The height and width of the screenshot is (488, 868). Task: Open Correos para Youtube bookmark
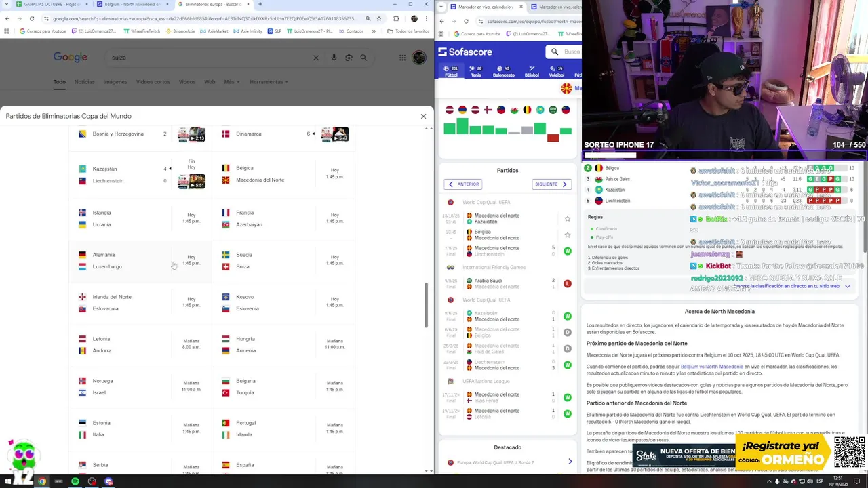coord(43,31)
